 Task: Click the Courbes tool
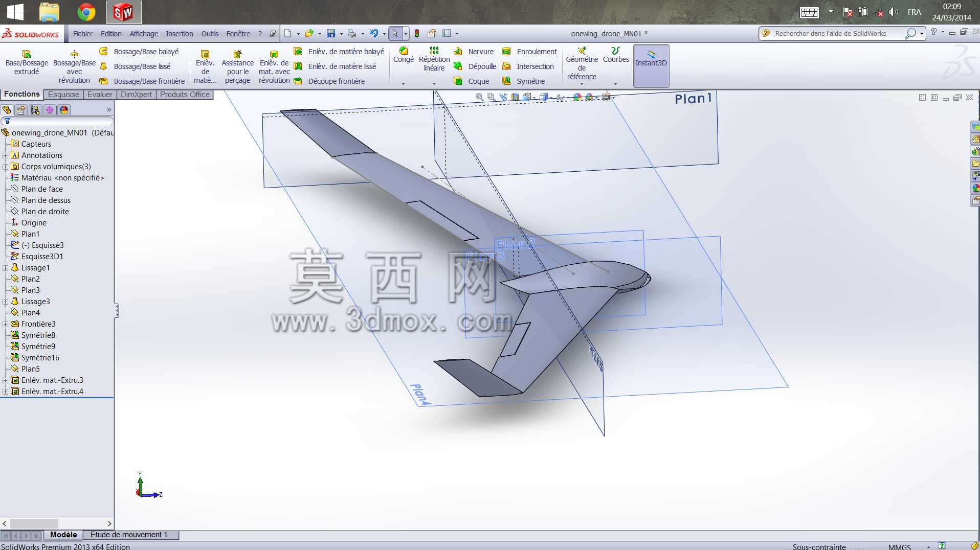pyautogui.click(x=616, y=55)
